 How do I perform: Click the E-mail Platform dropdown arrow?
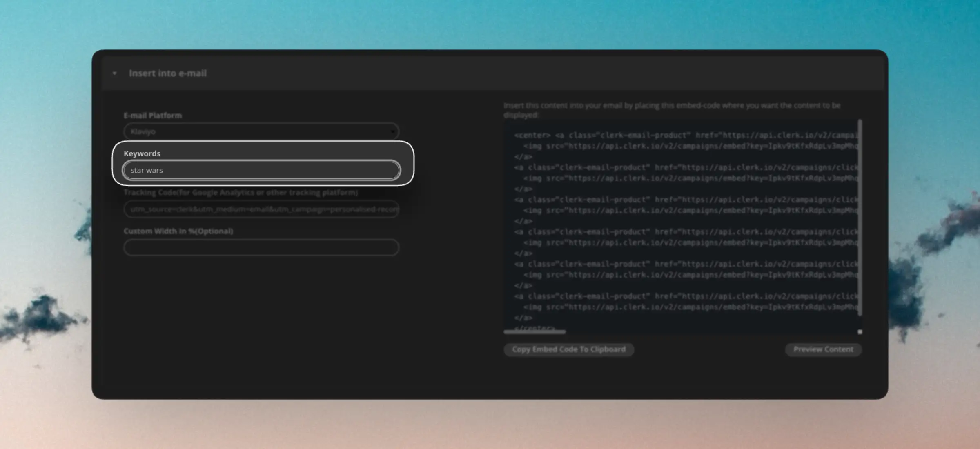click(x=392, y=131)
